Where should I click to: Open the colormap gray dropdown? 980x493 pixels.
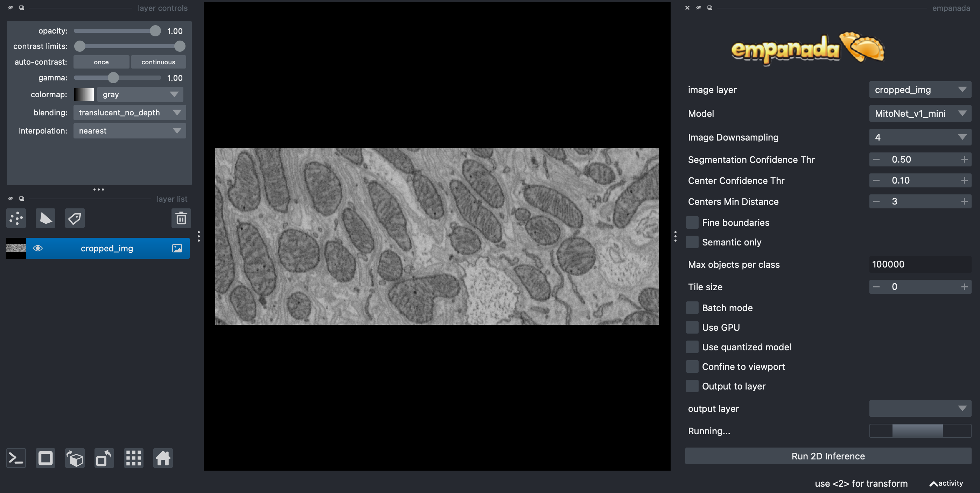[x=140, y=94]
